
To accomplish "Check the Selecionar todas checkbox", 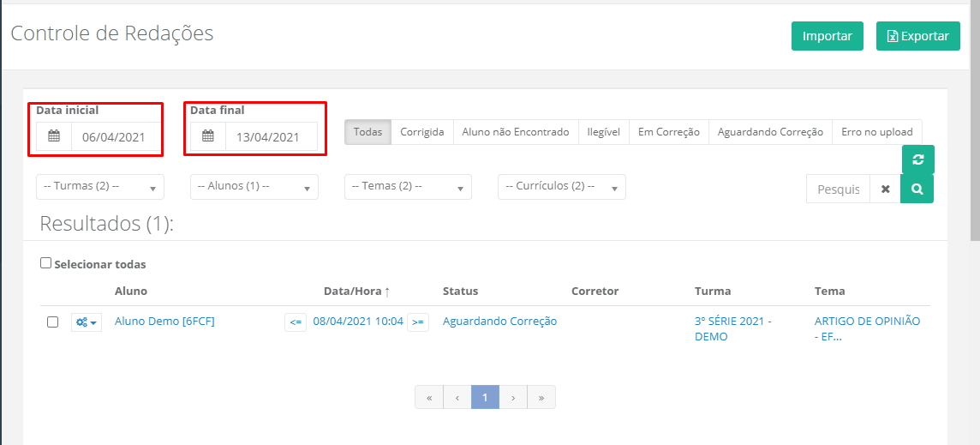I will 46,263.
